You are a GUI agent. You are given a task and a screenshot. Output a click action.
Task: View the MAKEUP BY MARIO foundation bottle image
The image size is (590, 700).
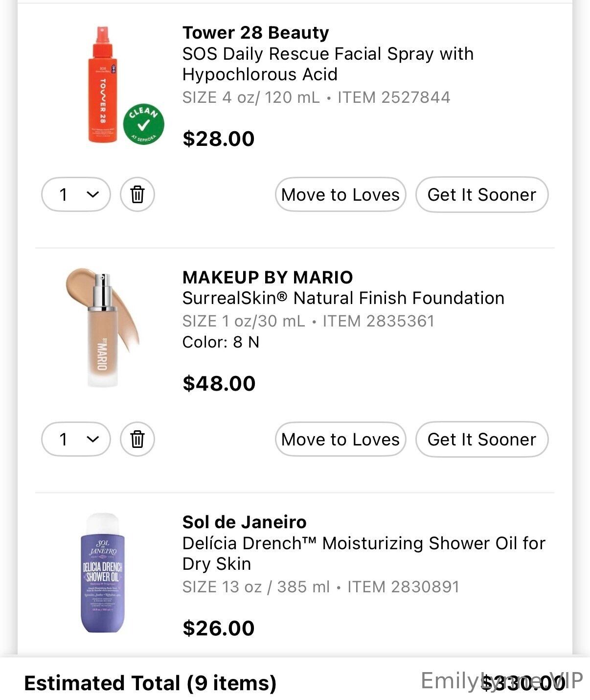click(102, 327)
